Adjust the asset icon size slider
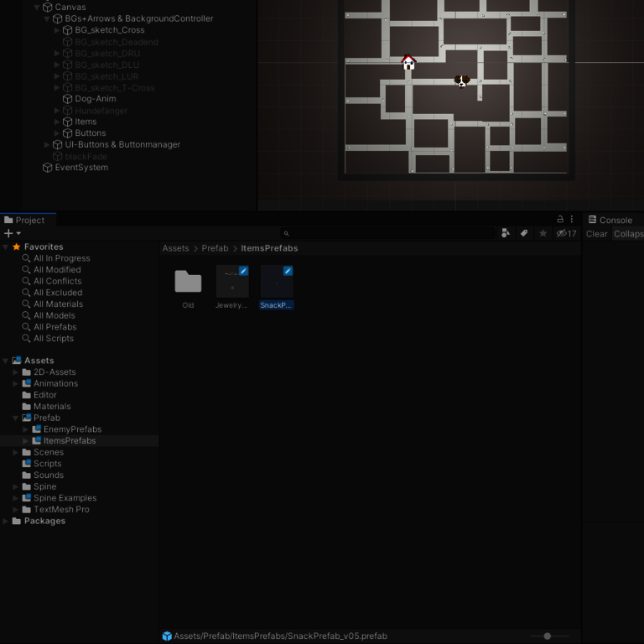Viewport: 644px width, 644px height. click(548, 636)
